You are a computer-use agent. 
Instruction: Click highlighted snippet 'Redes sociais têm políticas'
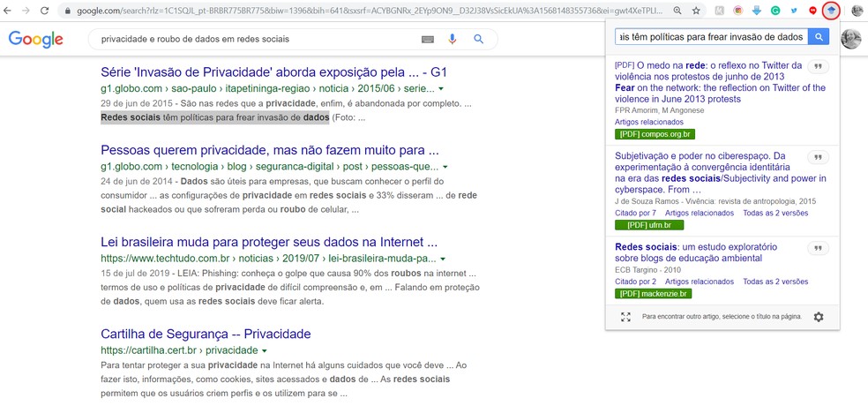214,117
